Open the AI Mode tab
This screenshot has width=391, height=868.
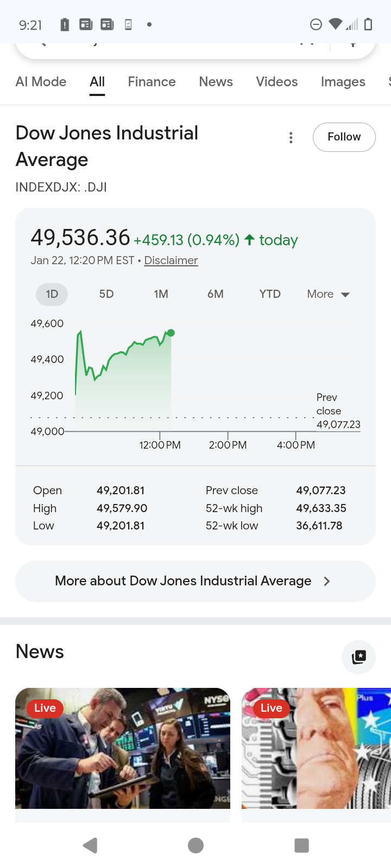pyautogui.click(x=41, y=82)
